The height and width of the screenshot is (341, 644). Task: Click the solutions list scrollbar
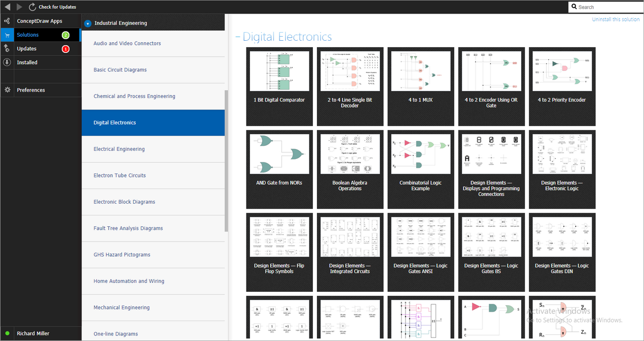click(x=226, y=161)
